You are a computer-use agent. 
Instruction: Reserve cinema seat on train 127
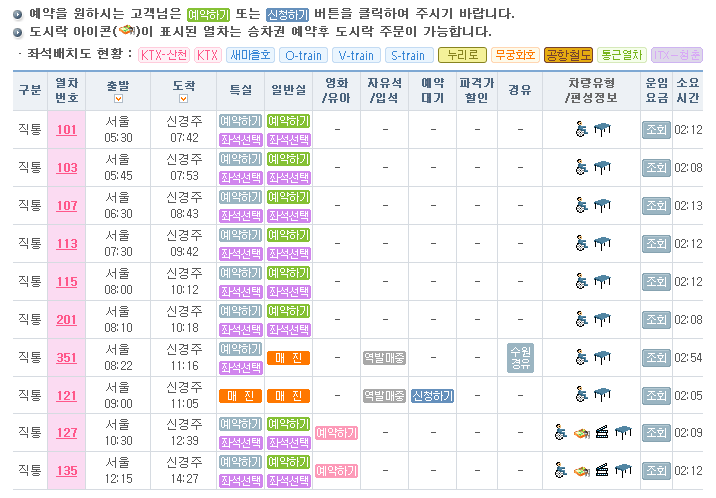point(337,433)
